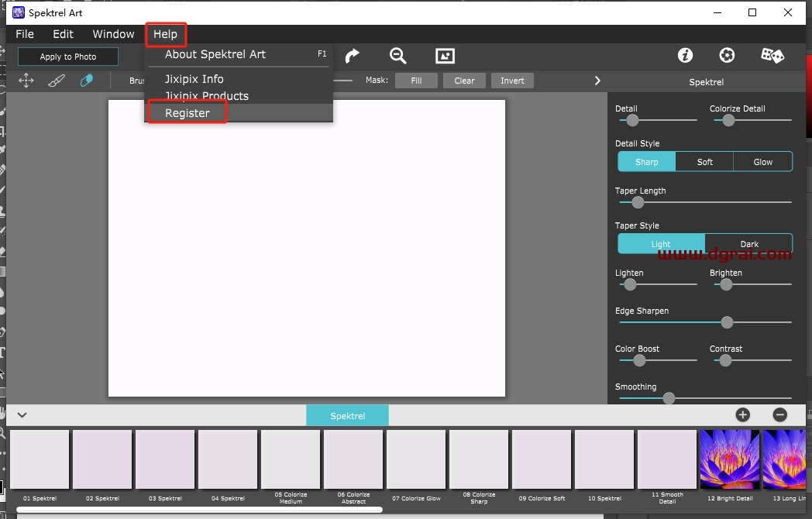This screenshot has height=519, width=812.
Task: Click the zoom out magnifier icon
Action: click(397, 56)
